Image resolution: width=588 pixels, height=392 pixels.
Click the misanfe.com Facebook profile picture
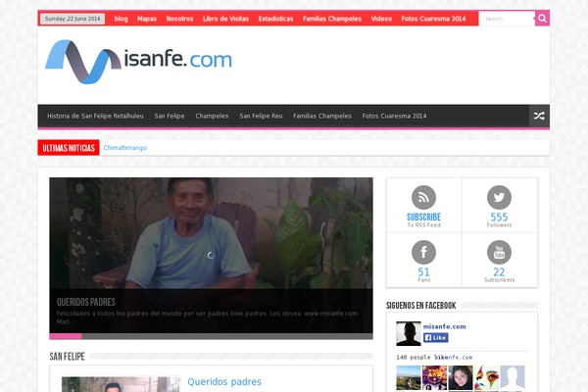click(x=409, y=333)
